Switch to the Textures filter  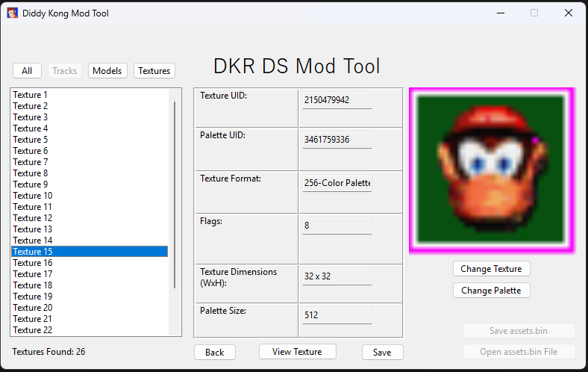[x=154, y=71]
